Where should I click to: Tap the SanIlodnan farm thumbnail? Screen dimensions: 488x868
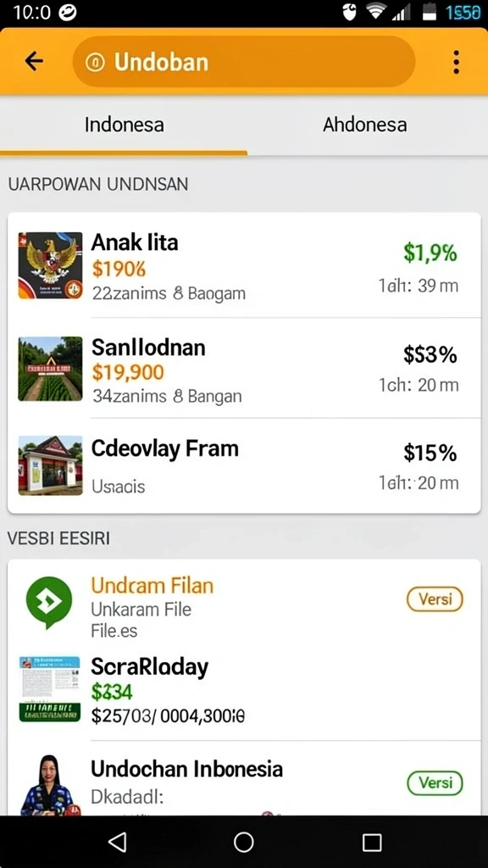click(50, 369)
